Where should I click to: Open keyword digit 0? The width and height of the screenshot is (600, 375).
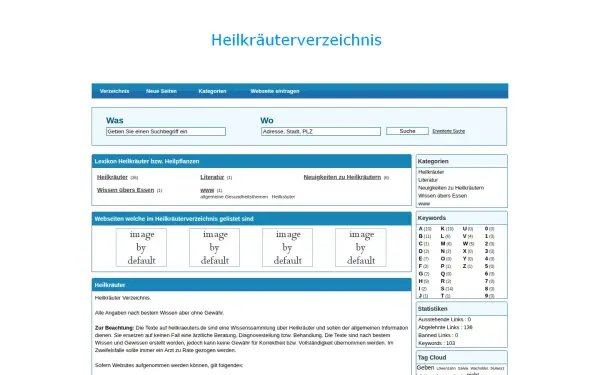pyautogui.click(x=487, y=228)
